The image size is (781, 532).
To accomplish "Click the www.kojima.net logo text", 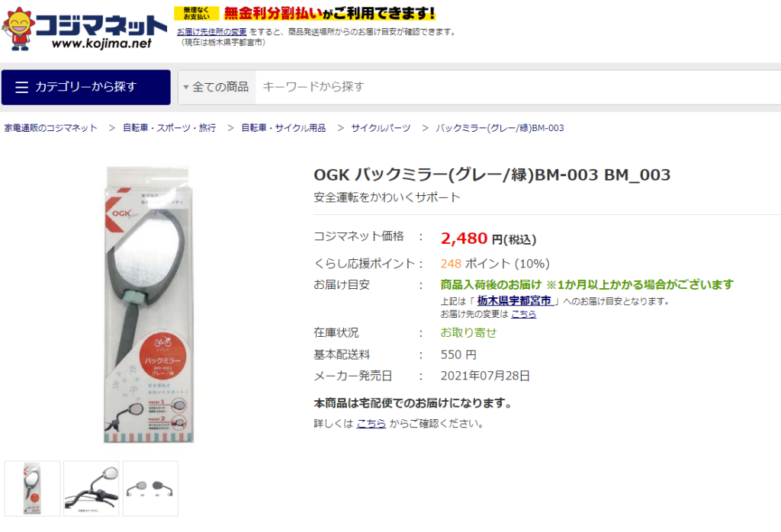I will coord(101,43).
